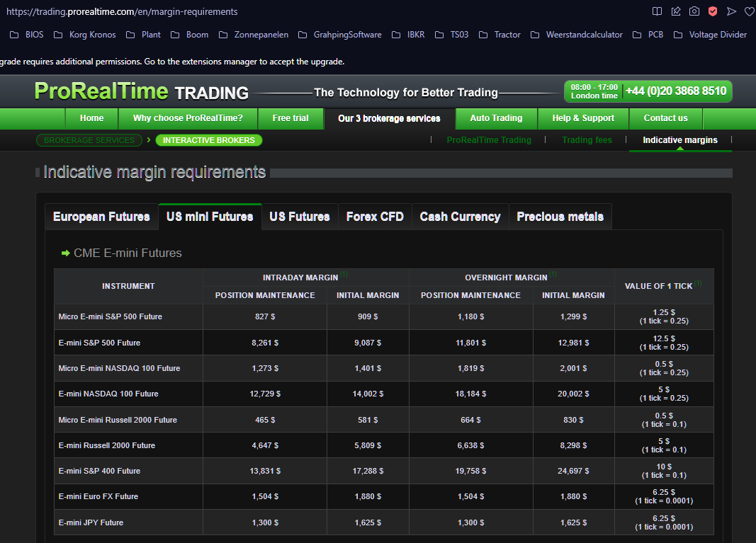756x543 pixels.
Task: Open the Korg Kronos bookmark folder
Action: 85,35
